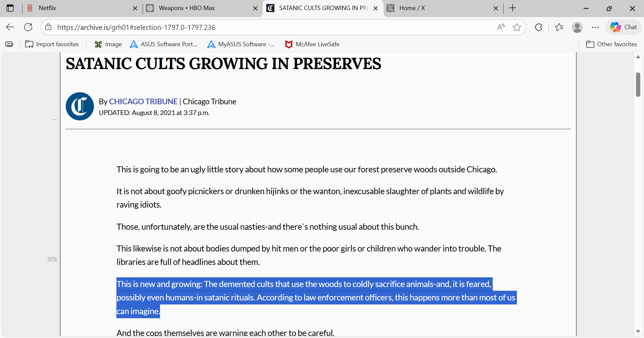
Task: Click the Chicago Tribune round logo
Action: 80,106
